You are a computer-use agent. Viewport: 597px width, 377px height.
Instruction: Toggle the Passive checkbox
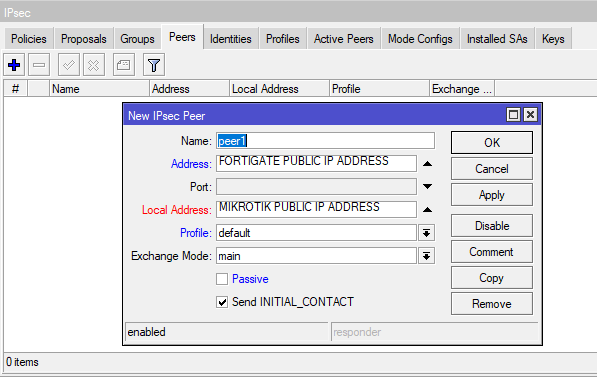222,279
